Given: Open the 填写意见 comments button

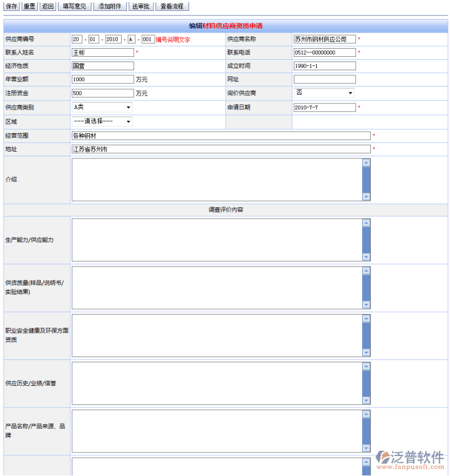Looking at the screenshot, I should click(x=75, y=6).
